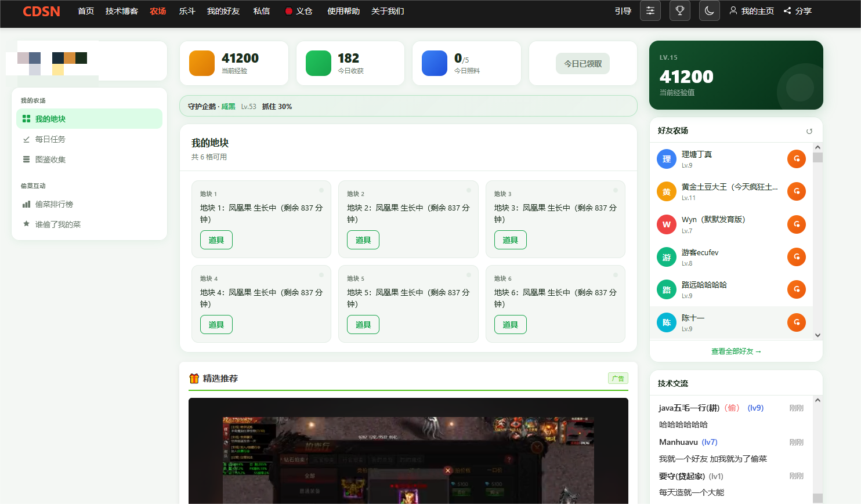
Task: Open the 我的主页 account menu
Action: (x=752, y=10)
